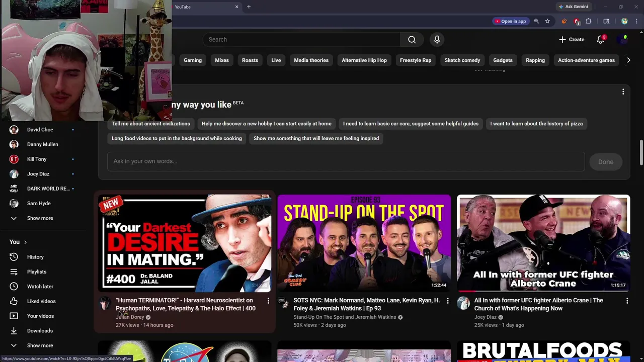This screenshot has width=644, height=362.
Task: Click the Done button
Action: pyautogui.click(x=606, y=162)
